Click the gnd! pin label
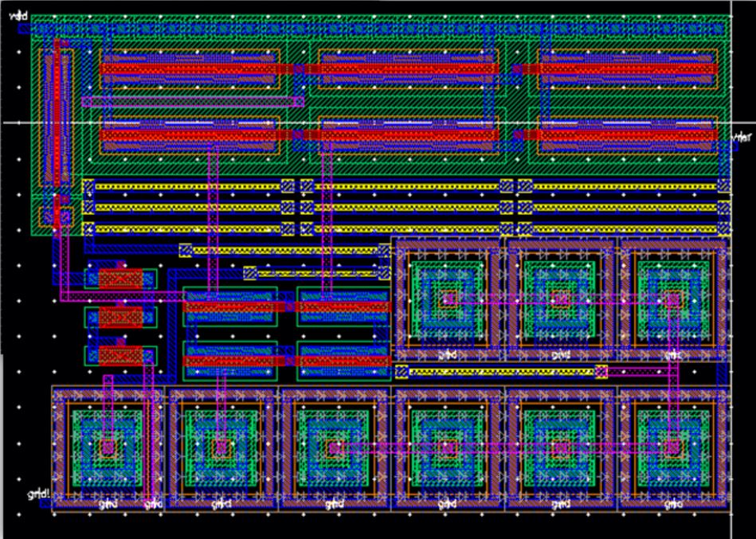756x539 pixels. coord(38,494)
